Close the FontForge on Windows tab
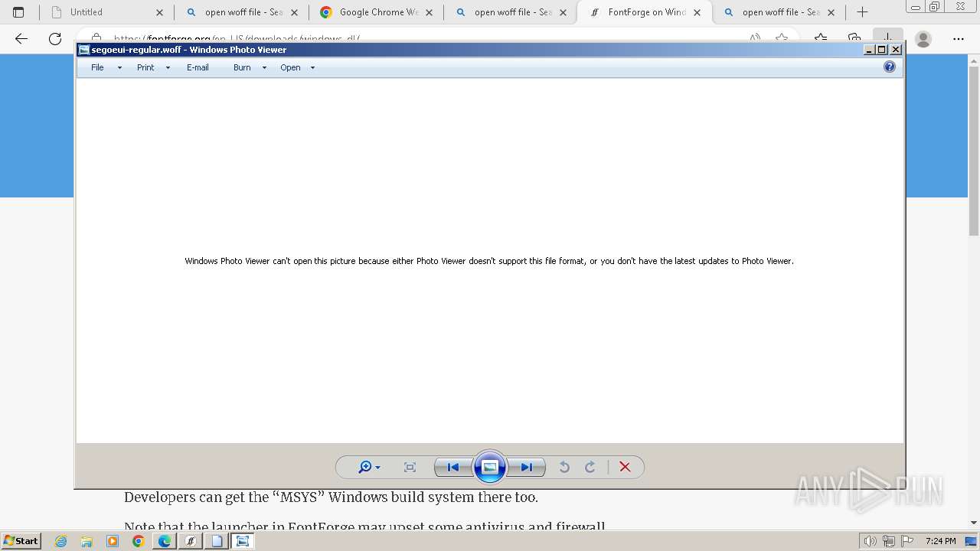The width and height of the screenshot is (980, 551). pyautogui.click(x=697, y=12)
